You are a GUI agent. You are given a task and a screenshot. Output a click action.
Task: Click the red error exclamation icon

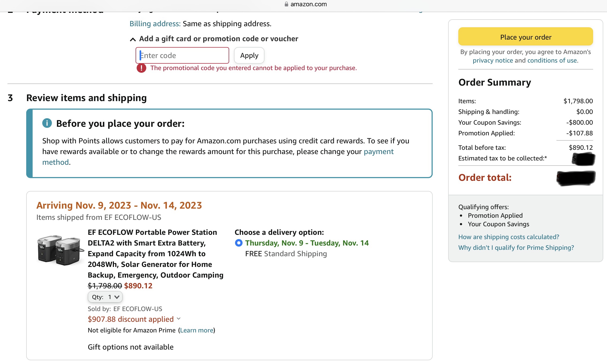coord(141,68)
